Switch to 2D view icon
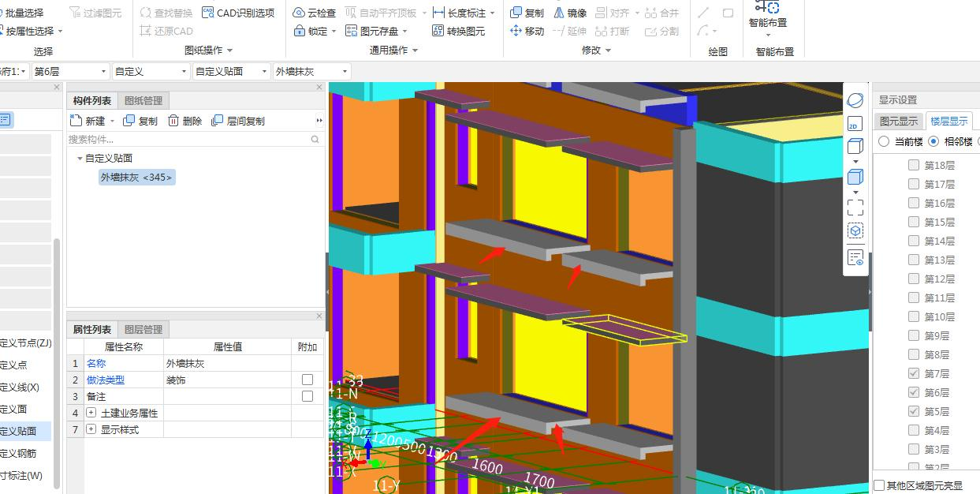 click(x=855, y=125)
